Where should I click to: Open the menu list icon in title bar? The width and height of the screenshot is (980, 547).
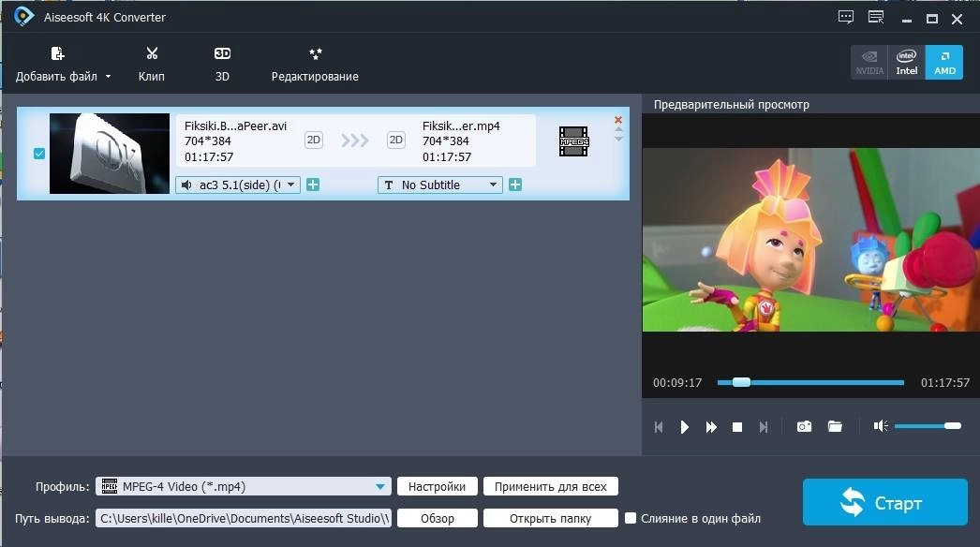(876, 18)
